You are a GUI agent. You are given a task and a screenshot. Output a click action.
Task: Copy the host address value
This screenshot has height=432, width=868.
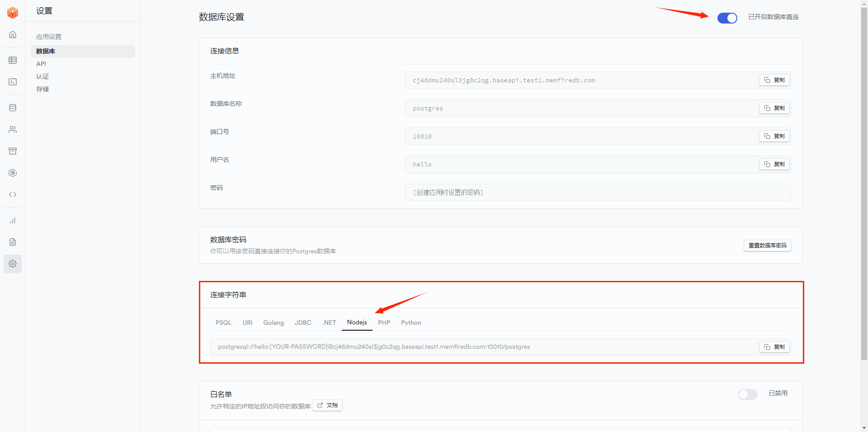774,80
